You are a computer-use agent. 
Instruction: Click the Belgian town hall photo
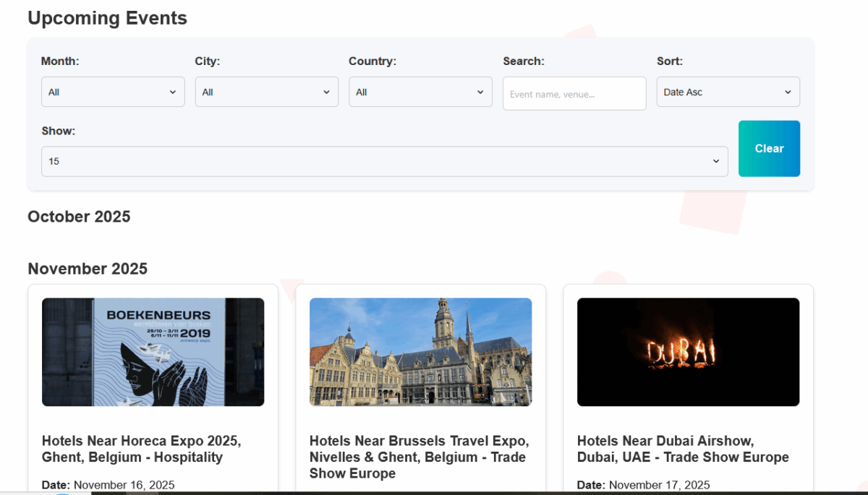coord(420,352)
